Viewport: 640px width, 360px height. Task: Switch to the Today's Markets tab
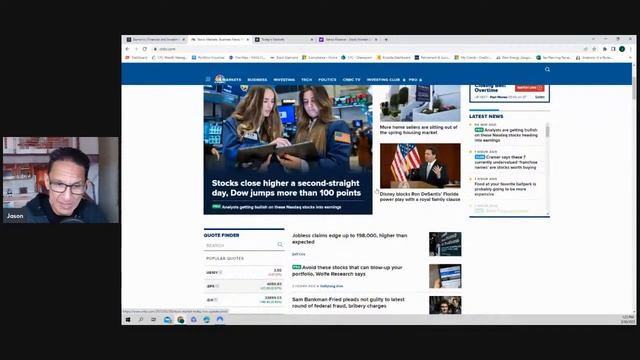click(284, 40)
